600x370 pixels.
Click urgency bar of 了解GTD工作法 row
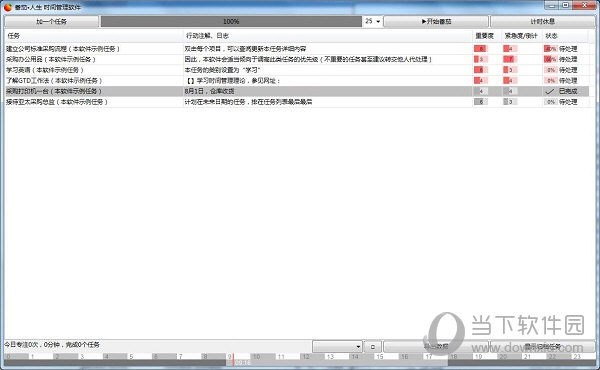(510, 81)
